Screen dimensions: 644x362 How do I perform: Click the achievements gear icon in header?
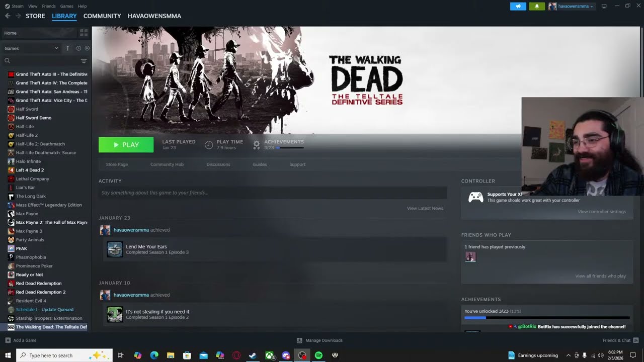[x=257, y=145]
